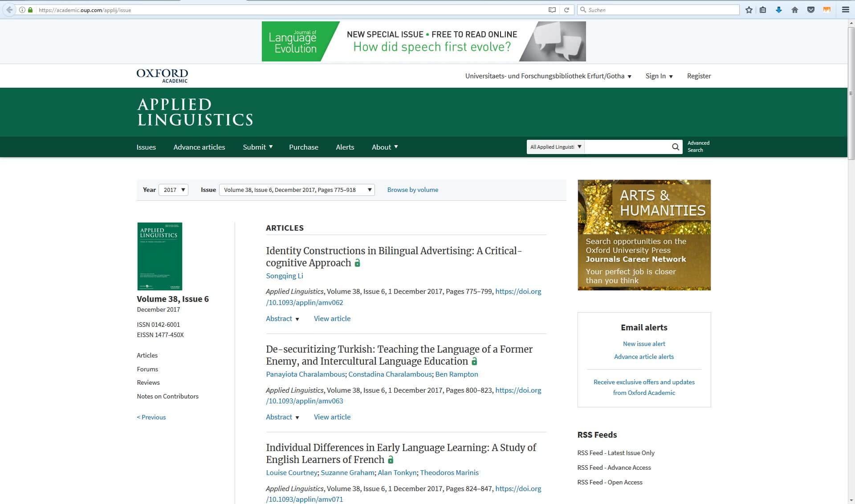
Task: Open author Ben Rampton's link
Action: coord(456,374)
